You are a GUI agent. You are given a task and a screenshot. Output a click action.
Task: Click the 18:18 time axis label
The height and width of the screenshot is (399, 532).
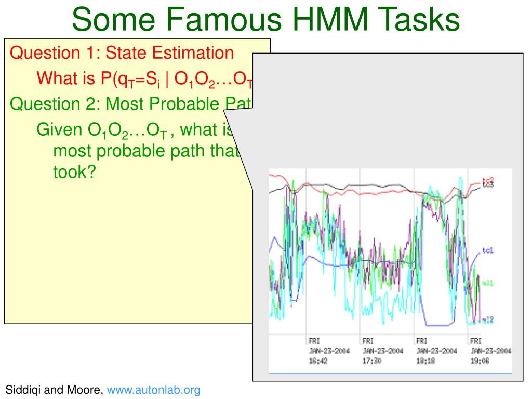426,361
